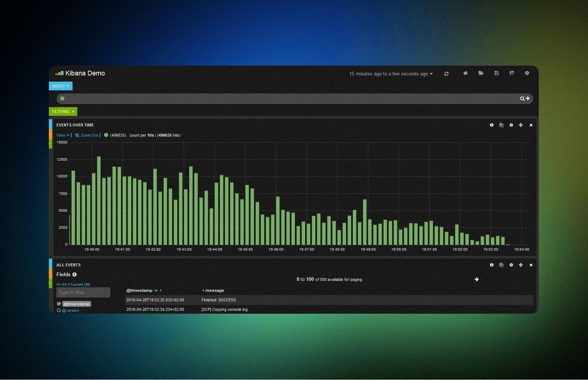Open the load dashboard folder icon

coord(481,73)
